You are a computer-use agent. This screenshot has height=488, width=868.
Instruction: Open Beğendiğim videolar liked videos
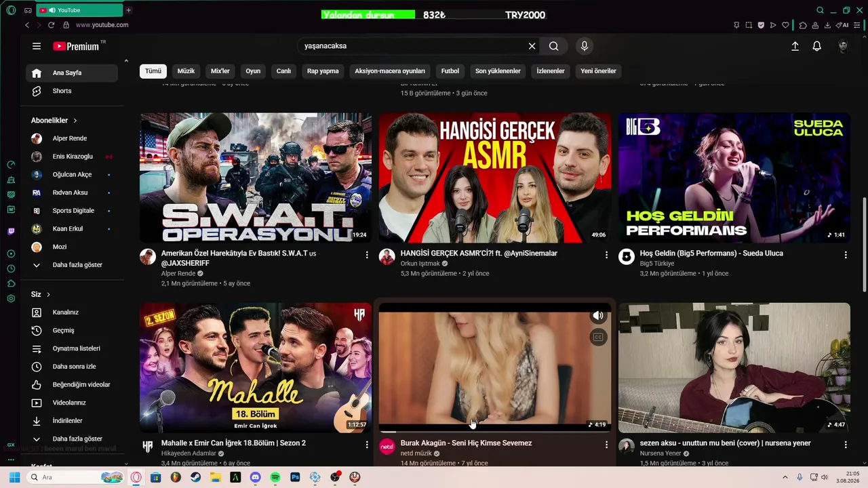pos(72,385)
